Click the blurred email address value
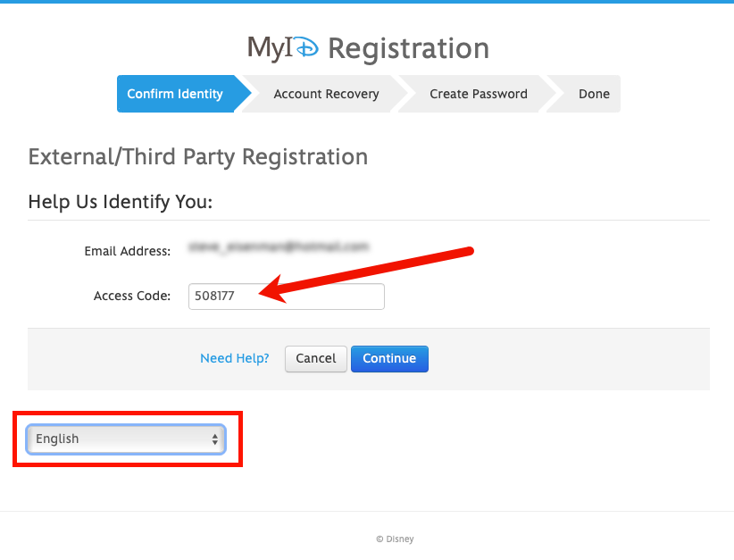Screen dimensions: 734x560 coord(279,247)
